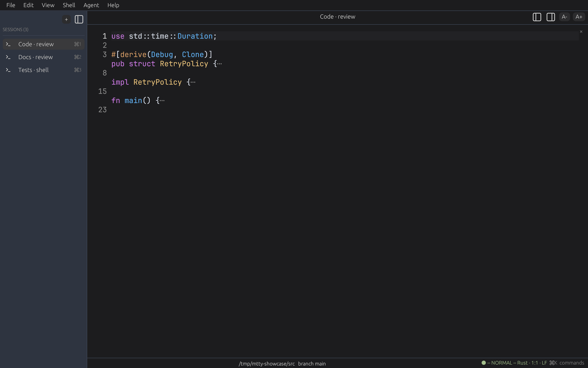Expand folded fn main block ellipsis
The height and width of the screenshot is (368, 588).
[x=162, y=100]
